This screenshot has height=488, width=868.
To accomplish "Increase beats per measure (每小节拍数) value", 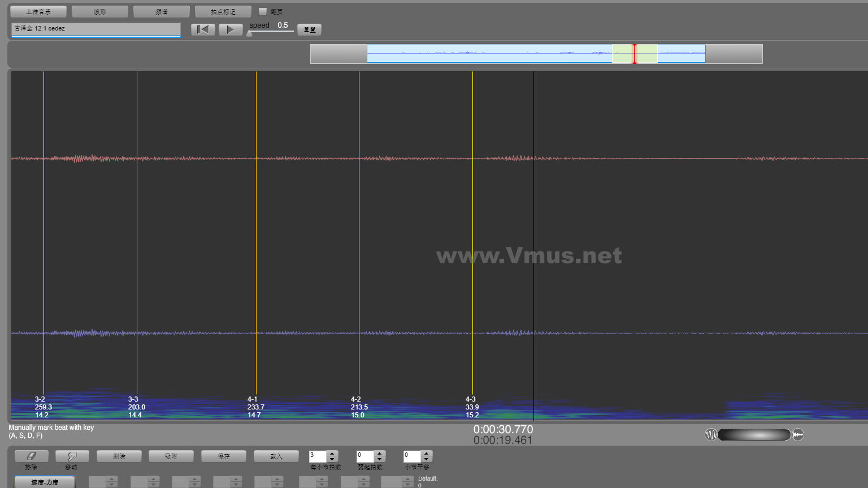I will click(x=332, y=453).
